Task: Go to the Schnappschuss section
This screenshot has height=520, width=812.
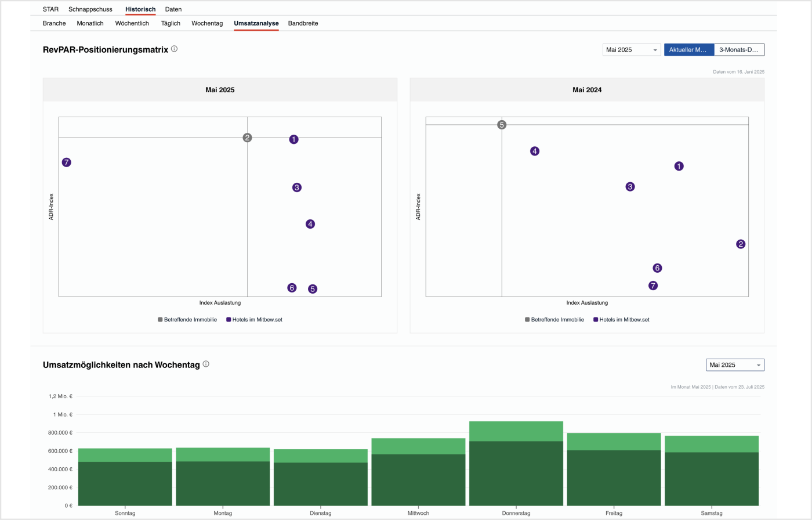Action: (x=90, y=9)
